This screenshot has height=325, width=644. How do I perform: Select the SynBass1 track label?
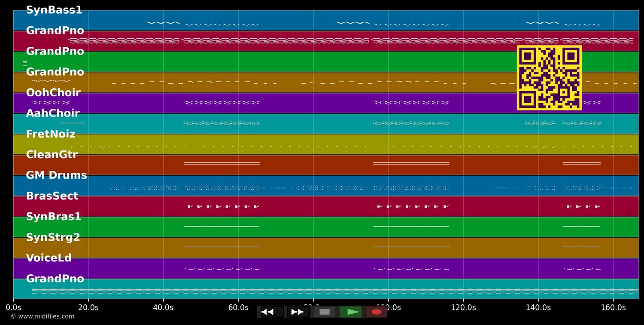54,10
